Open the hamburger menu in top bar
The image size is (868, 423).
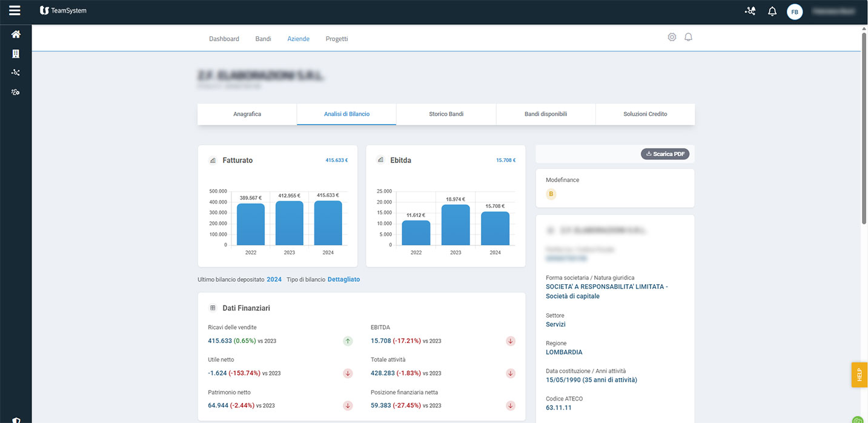15,10
